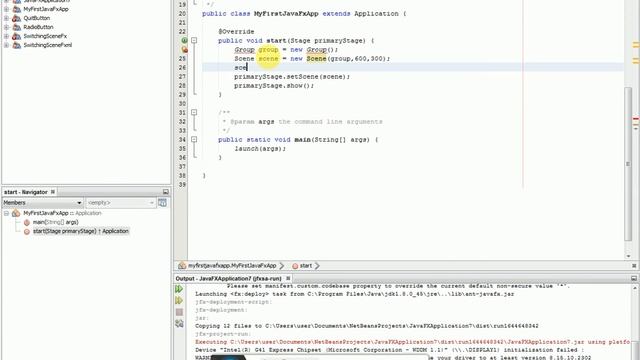Click the filter icon beside the empty dropdown in Navigator
Screen dimensions: 640x360
click(162, 202)
